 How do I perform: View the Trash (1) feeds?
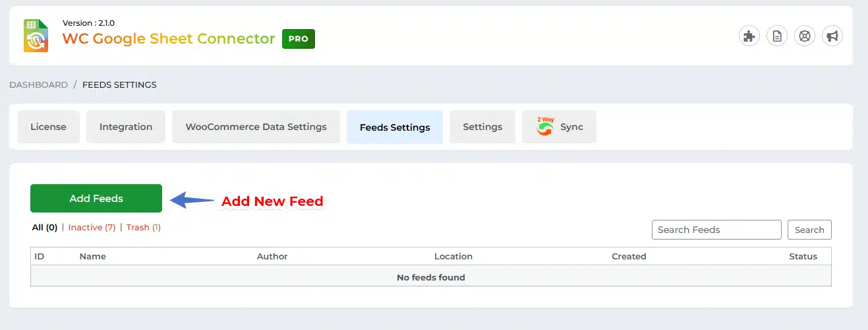[x=144, y=227]
